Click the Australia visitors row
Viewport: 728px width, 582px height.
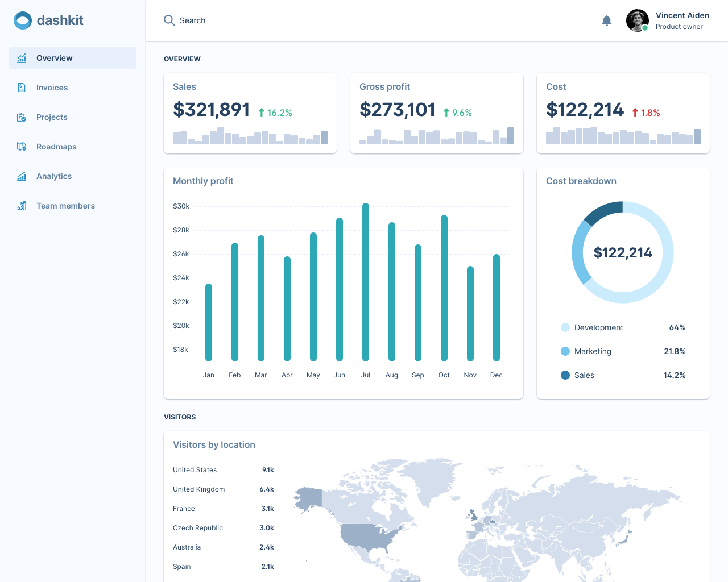(224, 547)
